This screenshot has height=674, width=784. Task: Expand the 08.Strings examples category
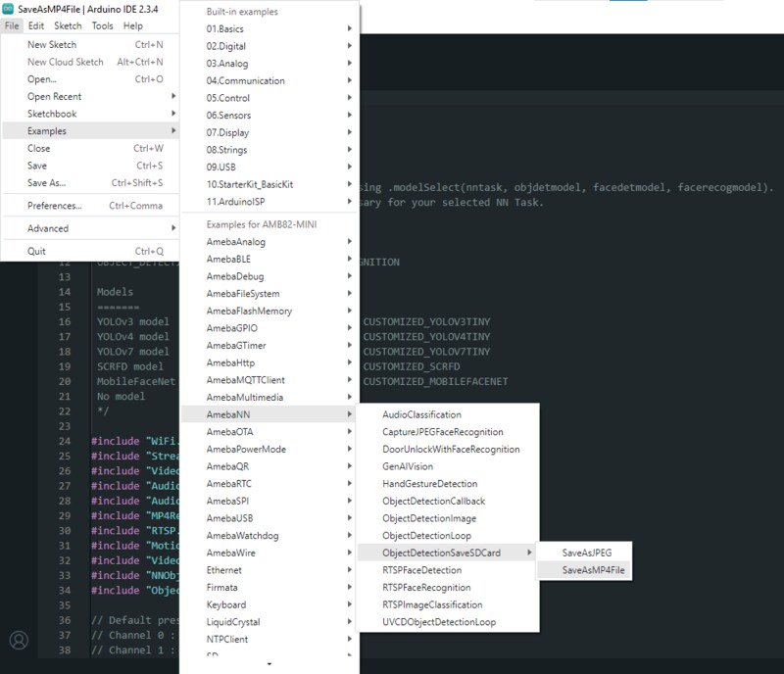[x=269, y=150]
